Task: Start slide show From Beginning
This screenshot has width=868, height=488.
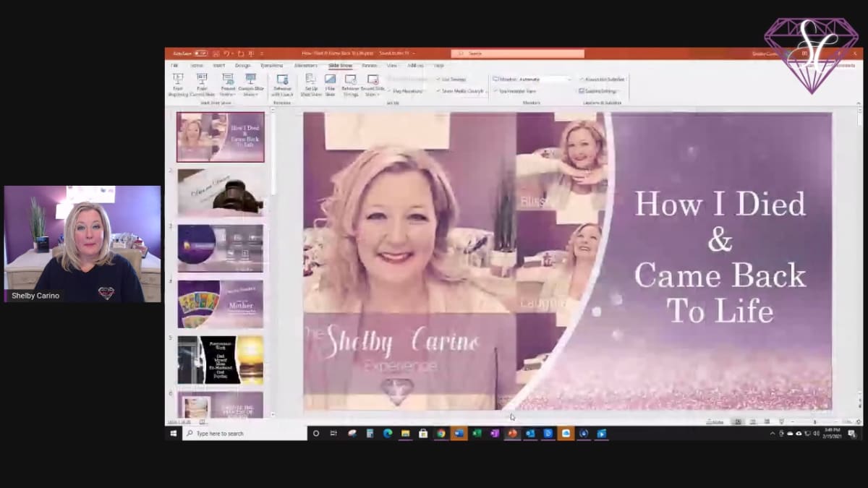Action: click(x=178, y=84)
